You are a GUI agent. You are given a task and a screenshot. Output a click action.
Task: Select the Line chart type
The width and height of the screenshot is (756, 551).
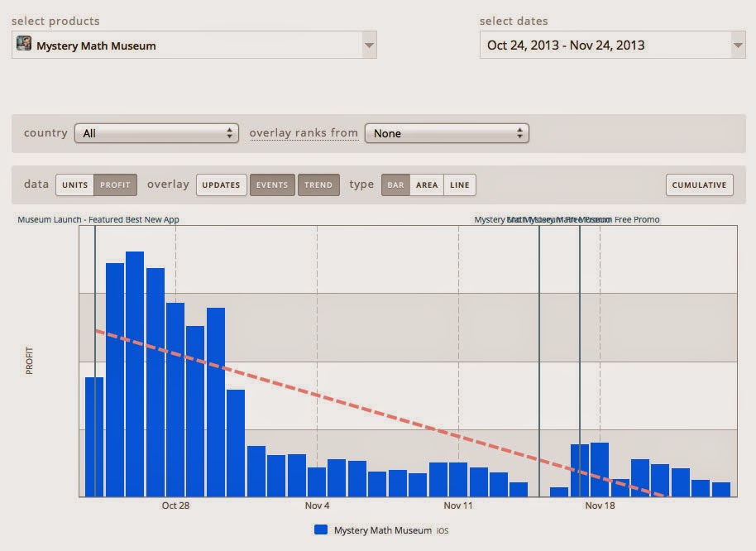pos(460,185)
